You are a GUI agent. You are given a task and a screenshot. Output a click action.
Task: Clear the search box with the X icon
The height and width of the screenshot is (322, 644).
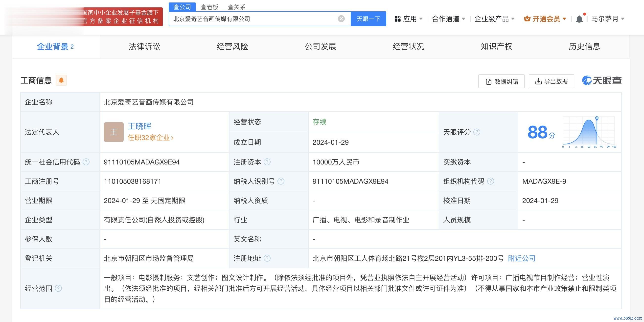pos(341,19)
